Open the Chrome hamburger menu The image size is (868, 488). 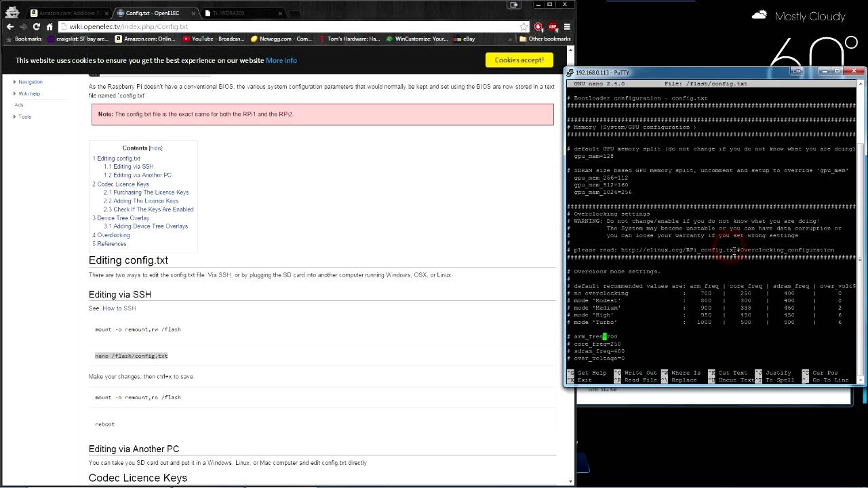pyautogui.click(x=567, y=26)
